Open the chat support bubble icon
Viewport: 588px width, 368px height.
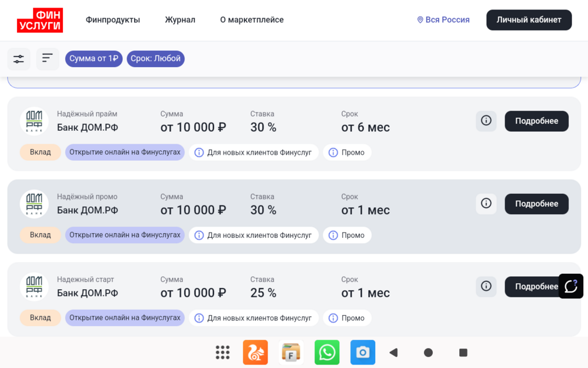571,286
